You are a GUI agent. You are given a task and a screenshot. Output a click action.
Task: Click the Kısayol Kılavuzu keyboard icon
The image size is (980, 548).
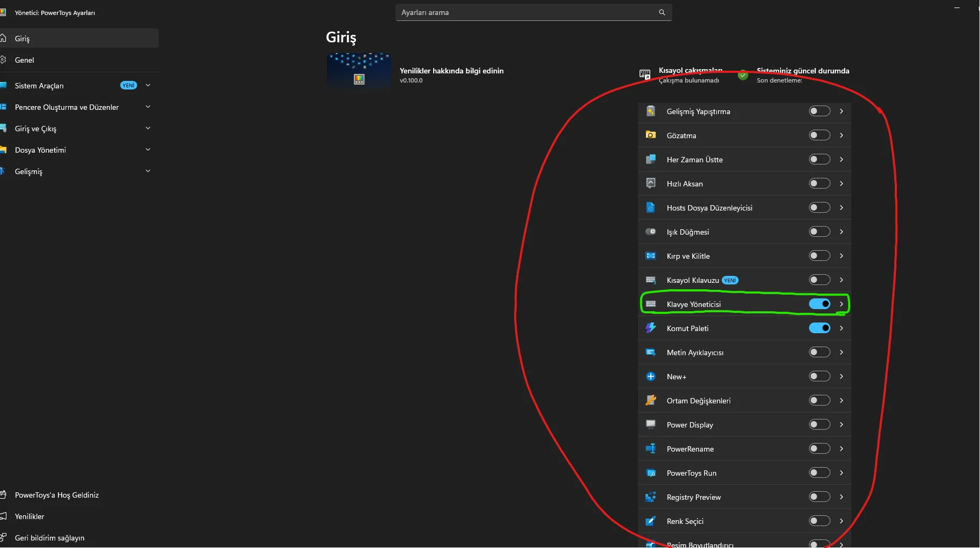(x=651, y=280)
